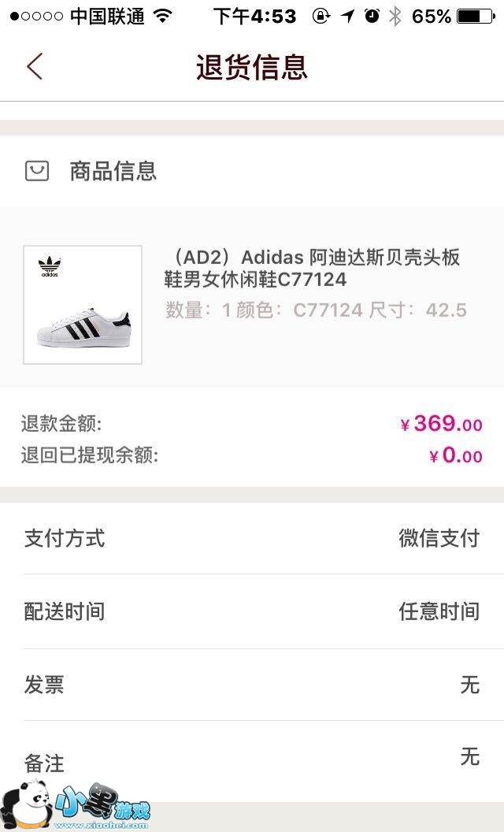This screenshot has height=832, width=504.
Task: Tap the alarm clock status icon
Action: (x=372, y=16)
